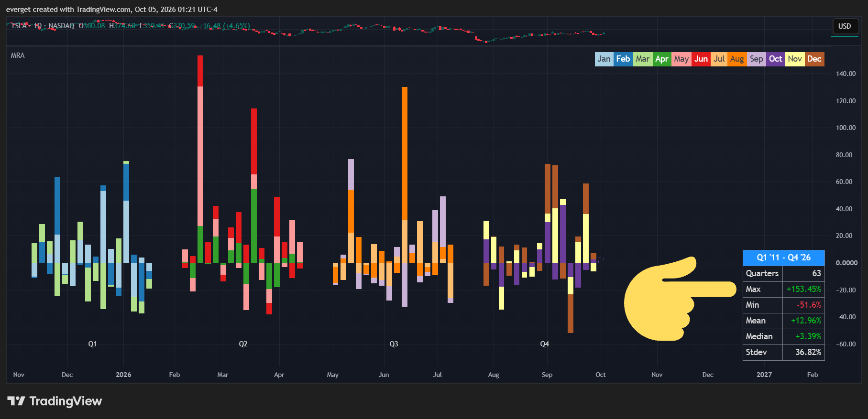Click the Q1 quarter label on the chart
The height and width of the screenshot is (419, 868).
click(92, 344)
